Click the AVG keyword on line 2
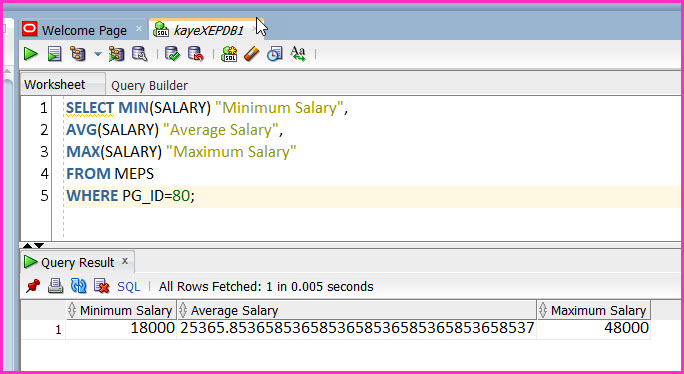 click(x=82, y=130)
